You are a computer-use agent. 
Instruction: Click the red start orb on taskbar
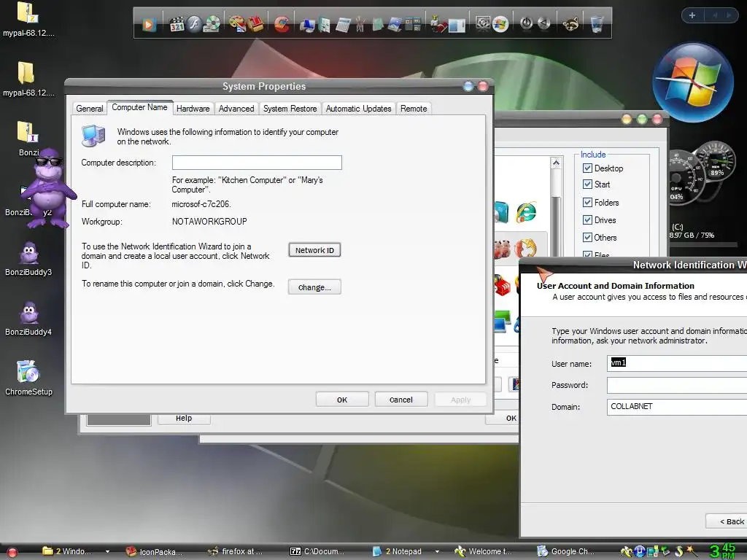[x=12, y=553]
